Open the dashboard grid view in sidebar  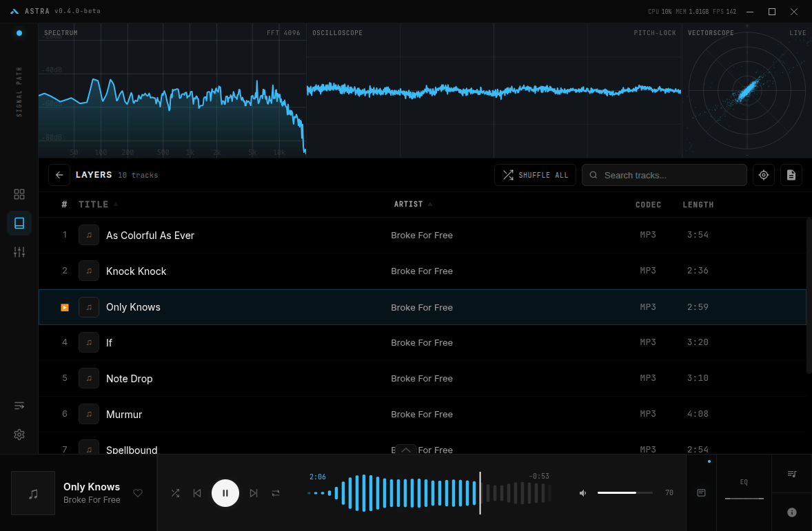[x=19, y=194]
